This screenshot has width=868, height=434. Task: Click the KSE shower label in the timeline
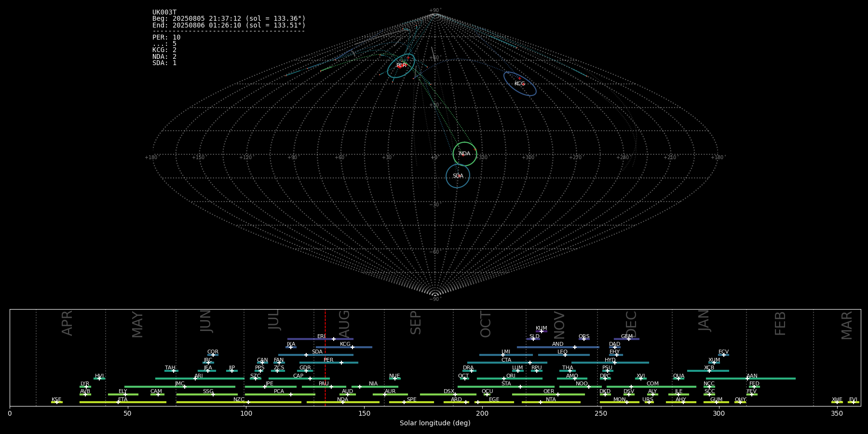[56, 400]
